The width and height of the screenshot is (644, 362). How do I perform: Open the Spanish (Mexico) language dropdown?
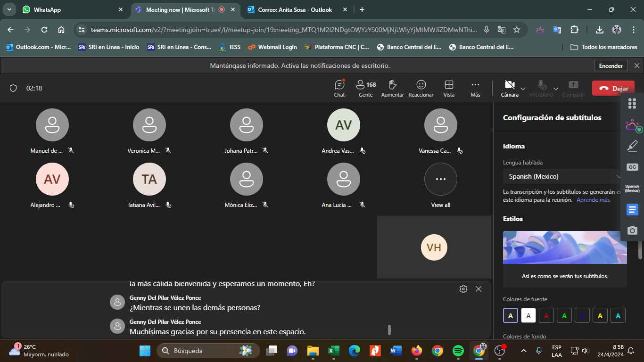point(563,176)
